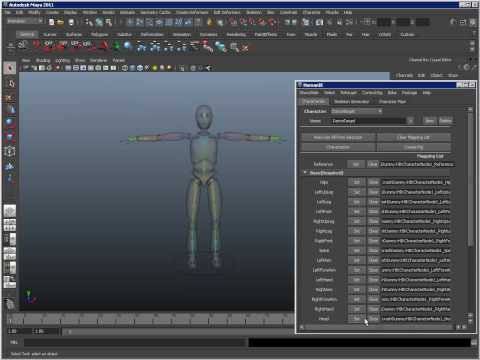Choose the Move tool cone icon
The width and height of the screenshot is (480, 360).
click(10, 109)
